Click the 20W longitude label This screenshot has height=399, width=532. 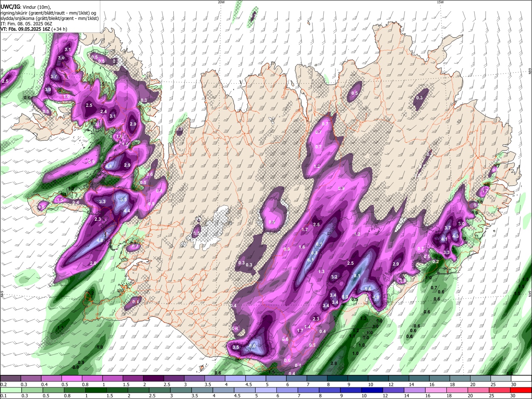(221, 2)
